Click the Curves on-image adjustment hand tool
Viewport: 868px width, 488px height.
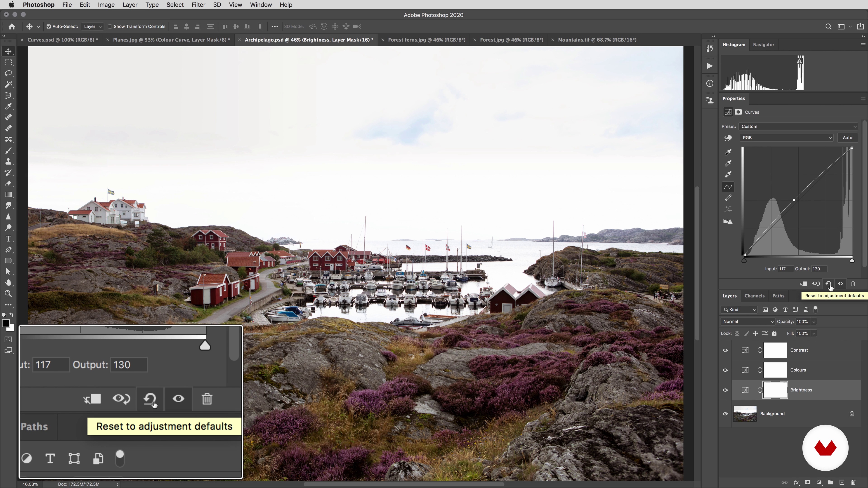(x=728, y=138)
